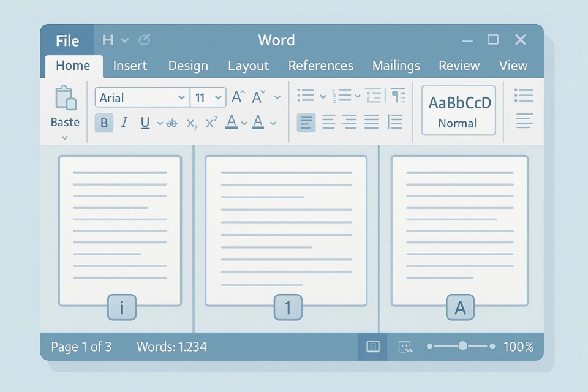Select the subscript formatting icon
The width and height of the screenshot is (588, 392).
pos(190,123)
